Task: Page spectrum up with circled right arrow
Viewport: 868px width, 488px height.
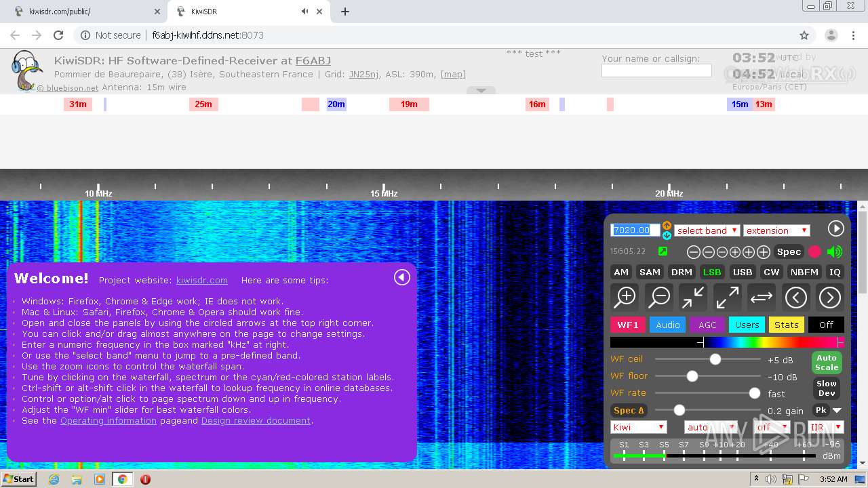Action: 829,297
